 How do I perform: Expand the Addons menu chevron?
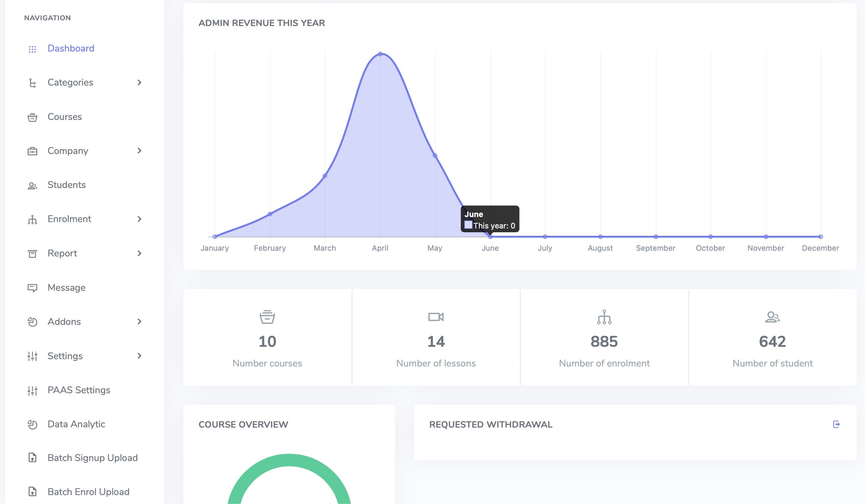[x=139, y=321]
